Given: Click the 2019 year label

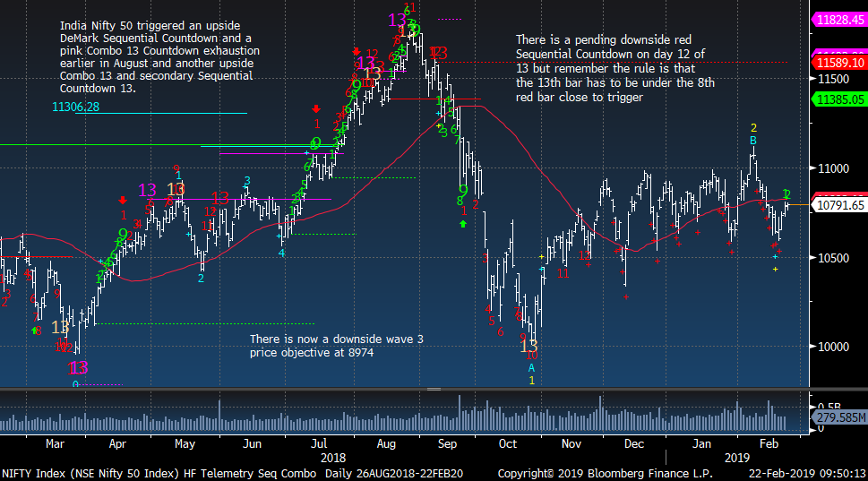Looking at the screenshot, I should point(737,459).
